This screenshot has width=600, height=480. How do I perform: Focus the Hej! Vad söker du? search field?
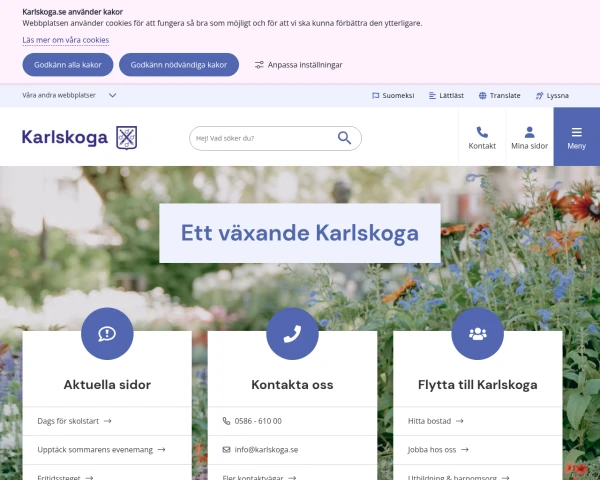[x=275, y=138]
